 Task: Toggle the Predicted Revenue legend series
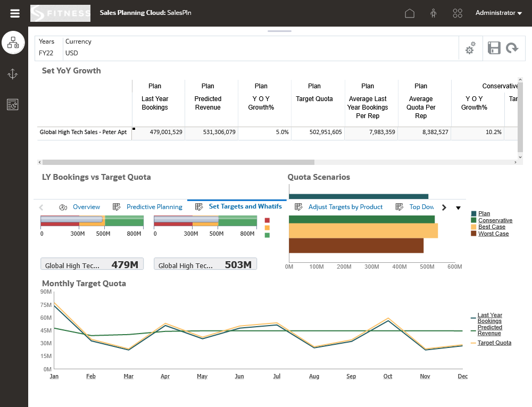pyautogui.click(x=489, y=330)
